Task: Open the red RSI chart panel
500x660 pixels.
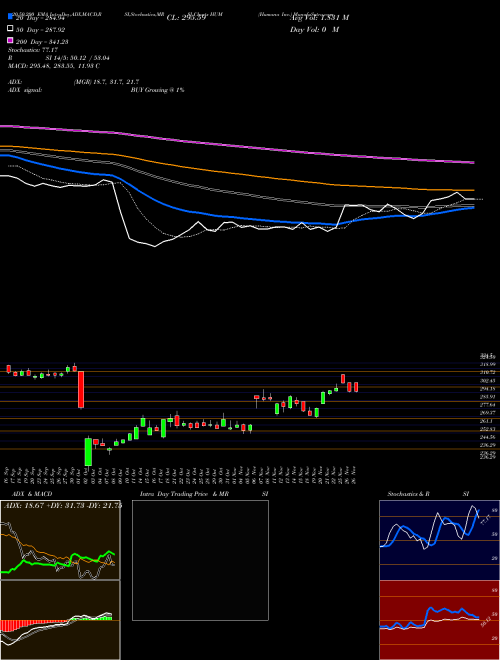Action: (x=439, y=620)
